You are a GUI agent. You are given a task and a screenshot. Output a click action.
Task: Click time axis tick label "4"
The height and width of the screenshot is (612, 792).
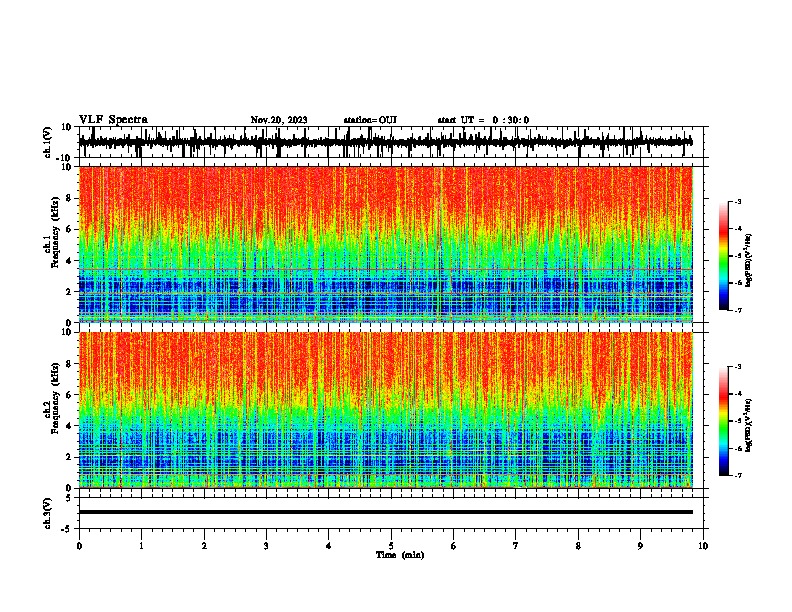pyautogui.click(x=329, y=546)
